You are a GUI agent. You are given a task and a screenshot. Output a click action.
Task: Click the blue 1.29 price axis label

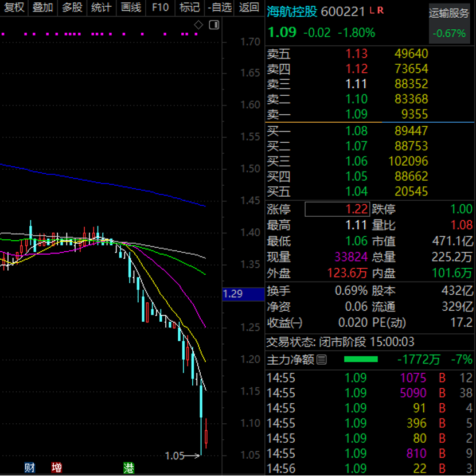243,294
